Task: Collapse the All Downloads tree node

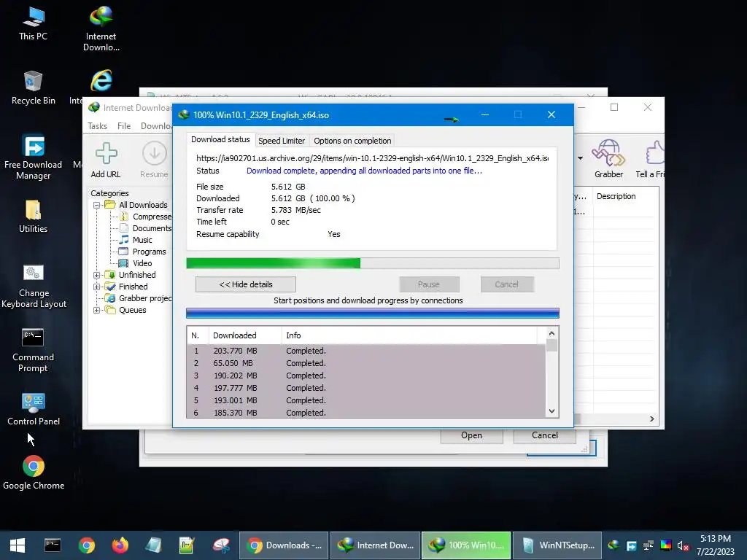Action: pyautogui.click(x=97, y=205)
